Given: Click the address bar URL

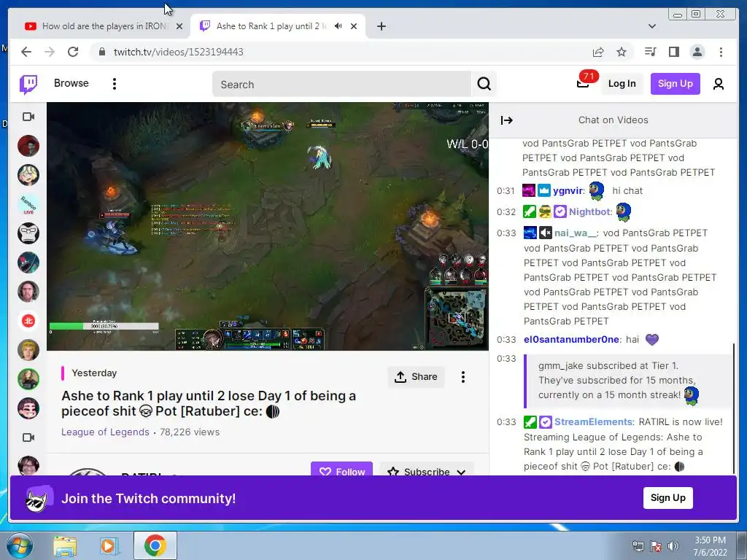Looking at the screenshot, I should coord(178,52).
